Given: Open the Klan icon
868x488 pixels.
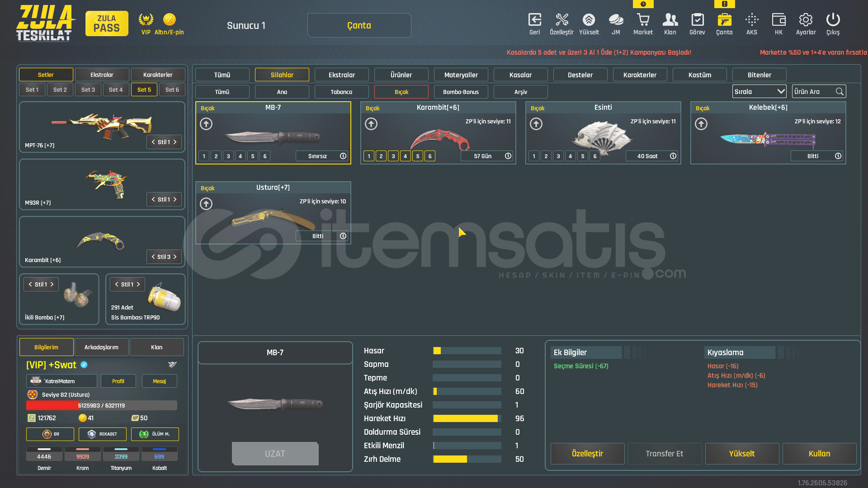Looking at the screenshot, I should [670, 19].
